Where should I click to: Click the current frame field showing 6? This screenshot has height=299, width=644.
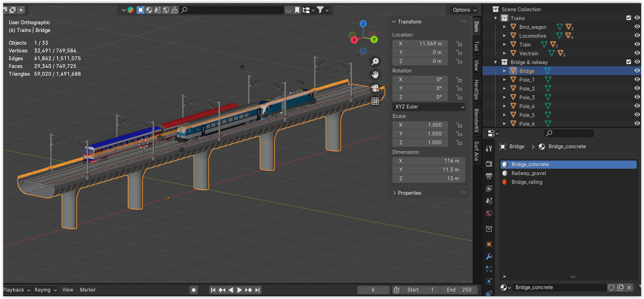[373, 290]
